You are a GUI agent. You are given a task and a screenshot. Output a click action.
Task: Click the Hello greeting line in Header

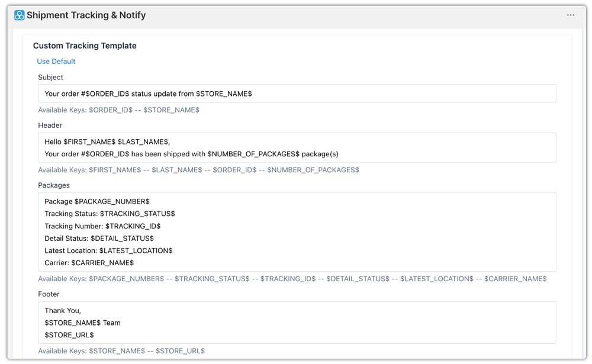coord(107,141)
